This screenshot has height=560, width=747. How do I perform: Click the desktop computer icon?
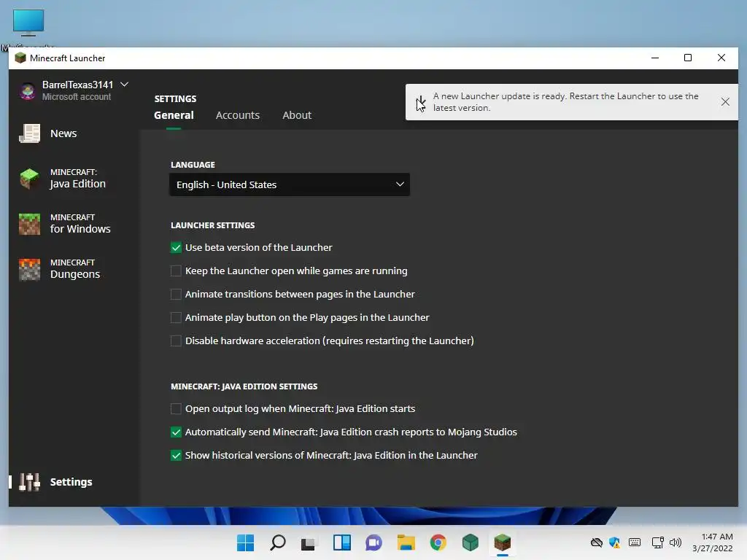28,23
